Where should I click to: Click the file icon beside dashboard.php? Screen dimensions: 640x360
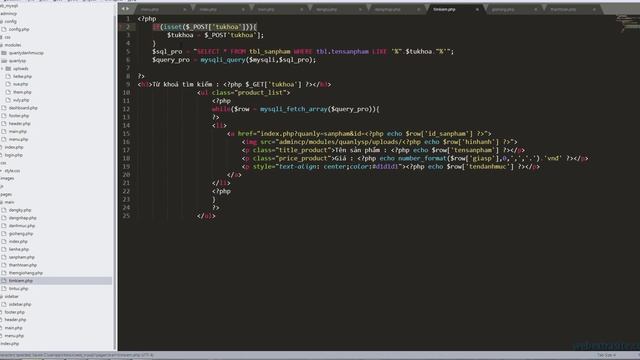(4, 108)
